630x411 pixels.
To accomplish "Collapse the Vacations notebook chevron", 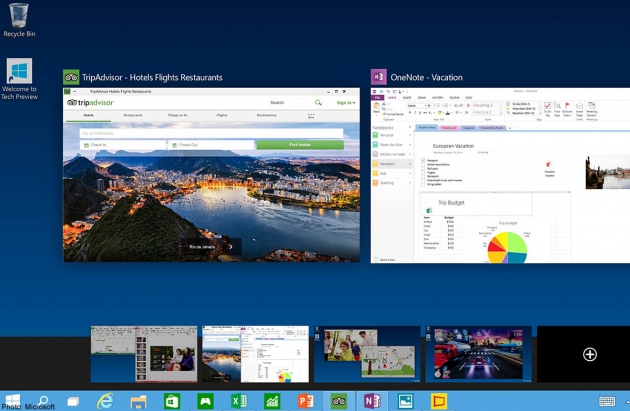I will [410, 164].
